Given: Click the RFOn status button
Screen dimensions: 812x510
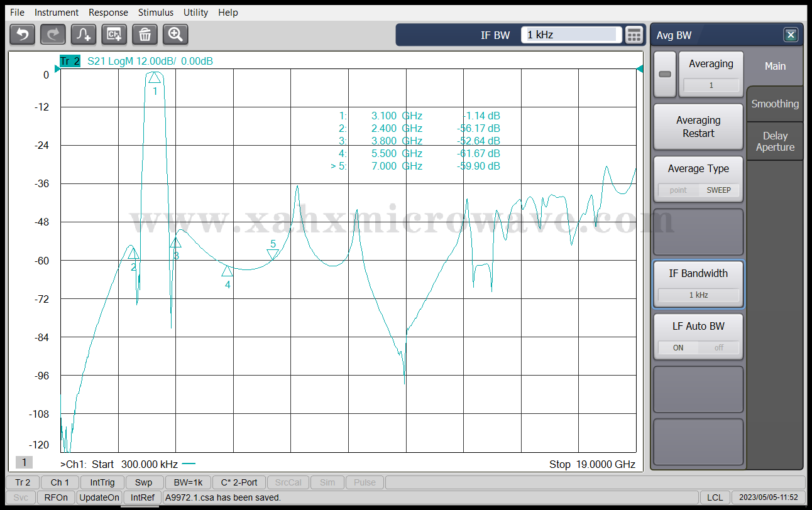Looking at the screenshot, I should point(56,497).
